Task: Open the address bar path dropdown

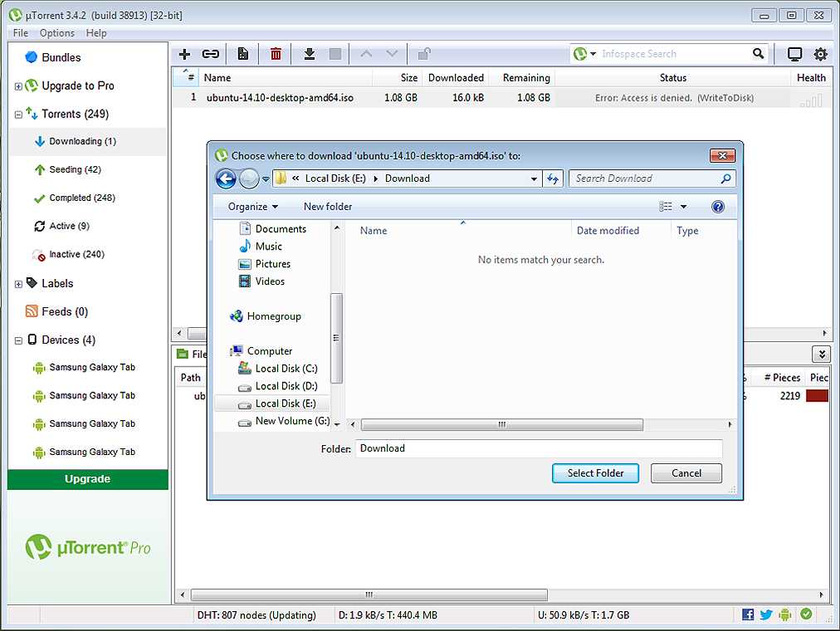Action: pos(534,179)
